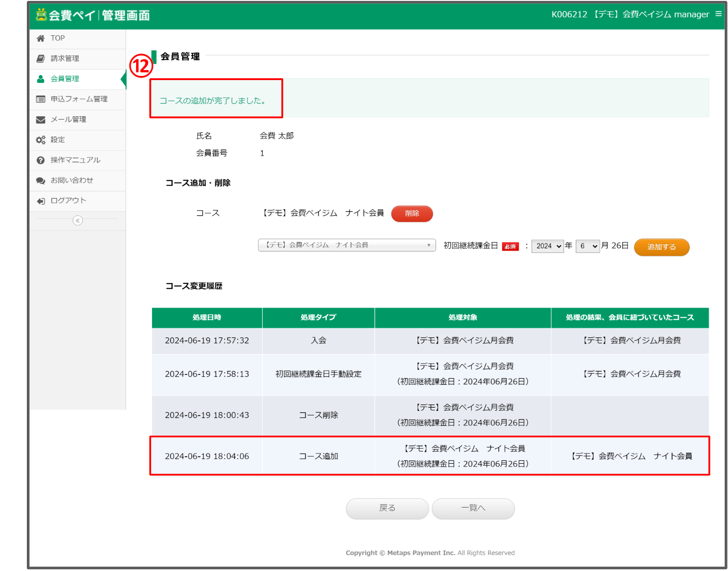Collapse the sidebar with double-chevron button
The image size is (728, 571).
point(78,221)
